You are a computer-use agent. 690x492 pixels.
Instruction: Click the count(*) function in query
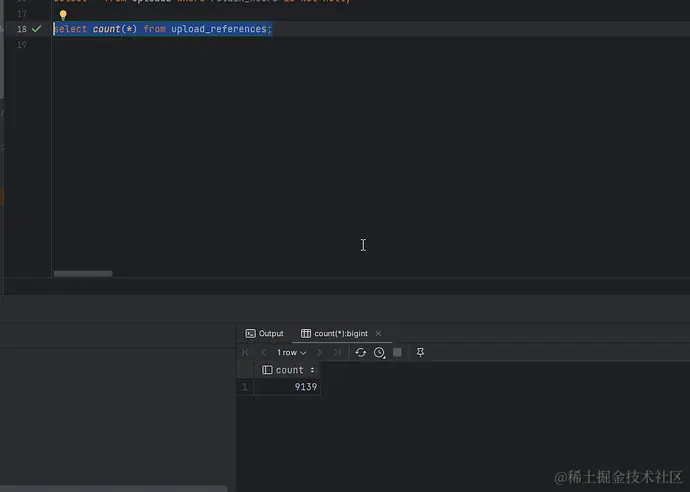[x=115, y=29]
